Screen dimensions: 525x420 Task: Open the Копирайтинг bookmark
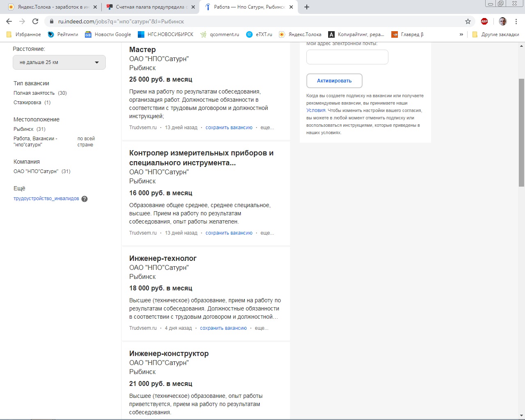(356, 34)
